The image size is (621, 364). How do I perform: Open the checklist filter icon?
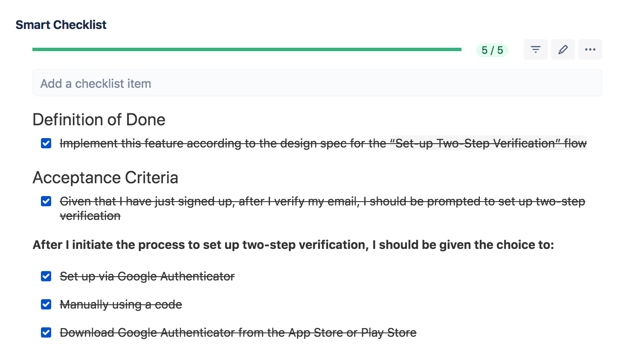(535, 49)
